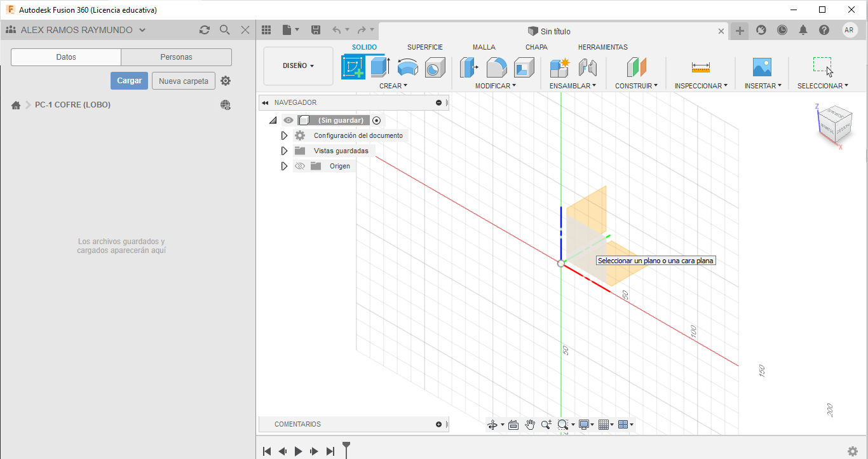This screenshot has height=459, width=868.
Task: Click the Insert image icon
Action: tap(761, 67)
